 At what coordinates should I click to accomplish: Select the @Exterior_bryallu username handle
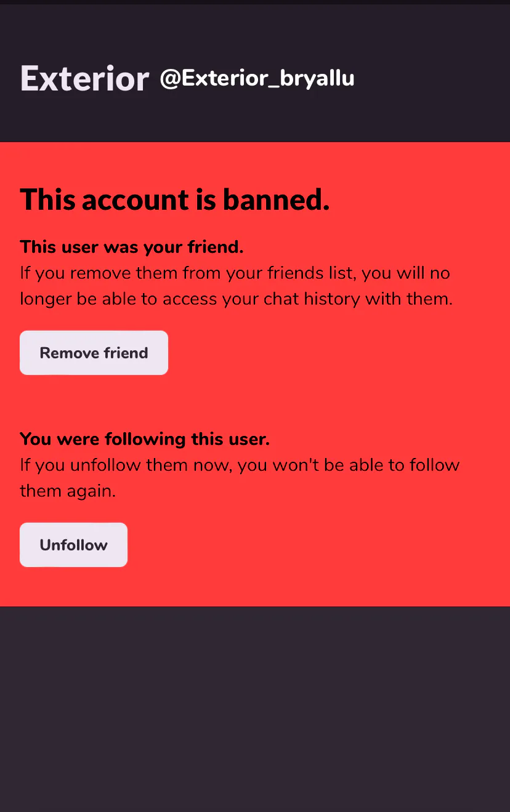257,79
